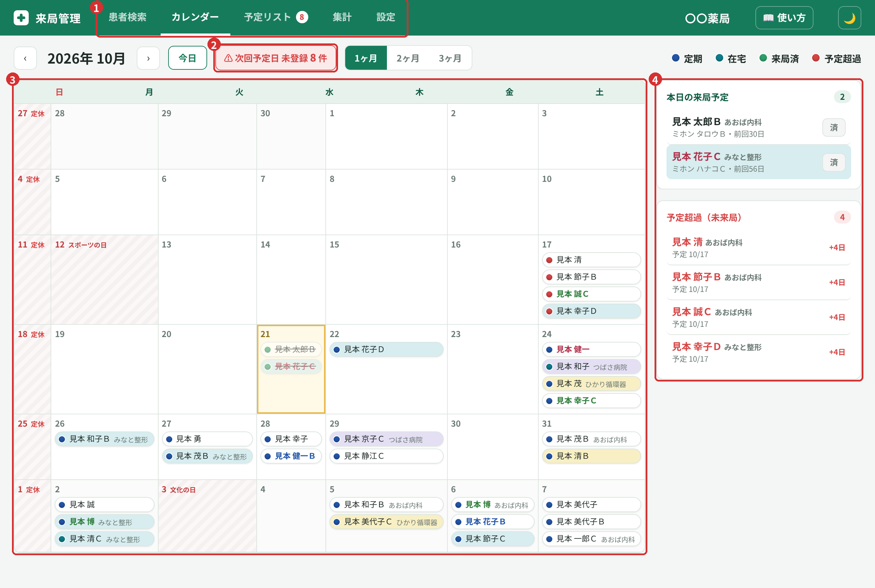Click 見本 節子C on November 6
875x588 pixels.
(493, 539)
